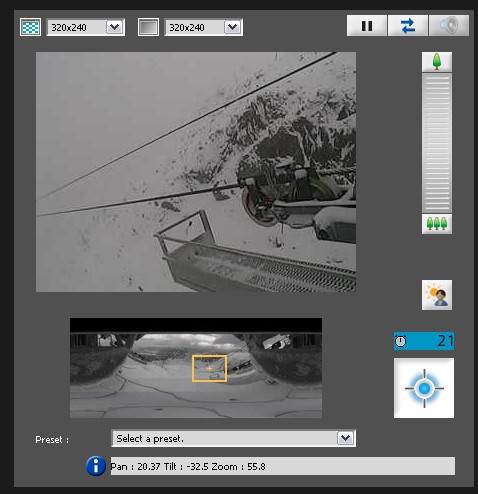Open the first 320x240 resolution dropdown
This screenshot has width=478, height=494.
point(86,27)
